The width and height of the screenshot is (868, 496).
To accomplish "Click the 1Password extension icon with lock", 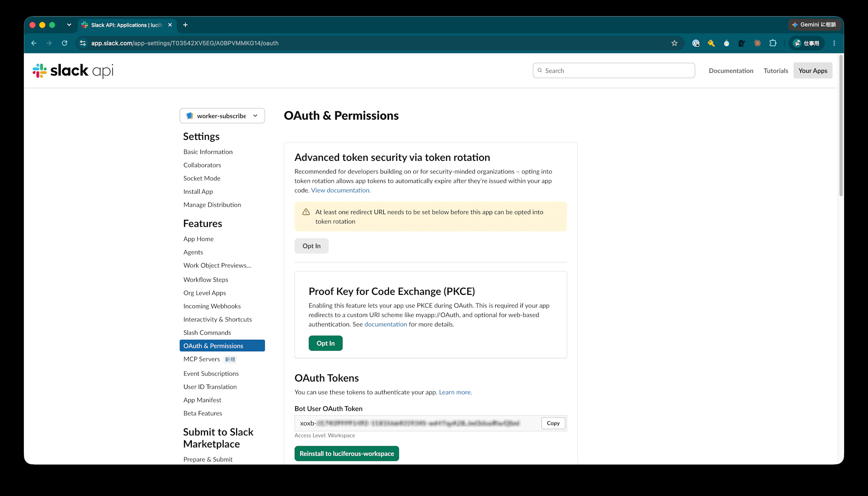I will click(696, 43).
